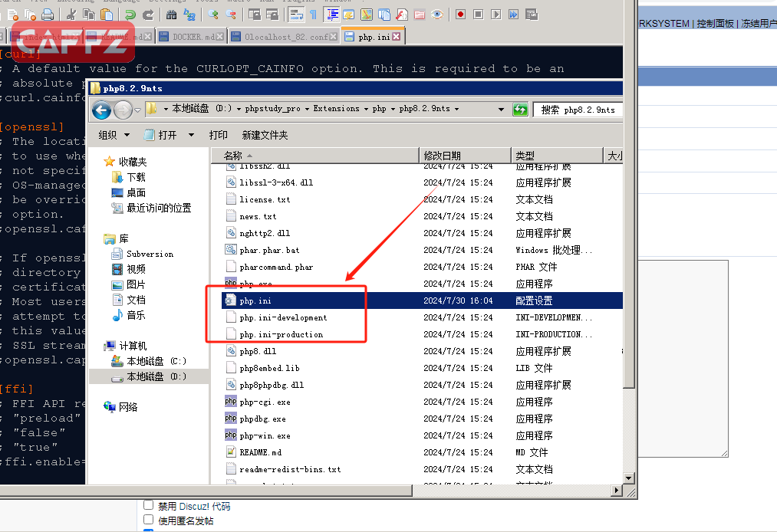Click the address bar refresh icon
The width and height of the screenshot is (777, 532).
point(521,110)
